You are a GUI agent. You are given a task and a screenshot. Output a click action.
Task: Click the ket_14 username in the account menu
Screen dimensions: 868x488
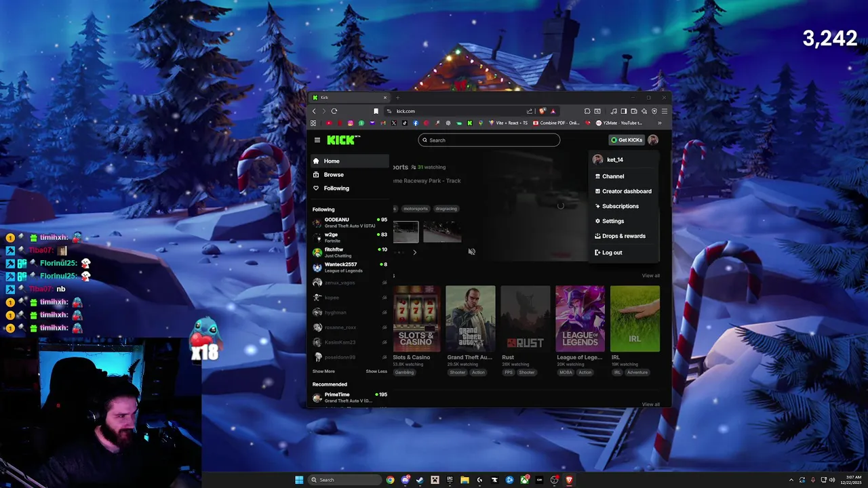click(615, 160)
